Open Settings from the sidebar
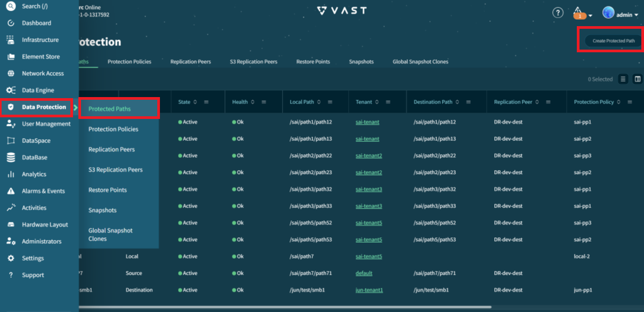Screen dimensions: 644x312 pos(33,258)
